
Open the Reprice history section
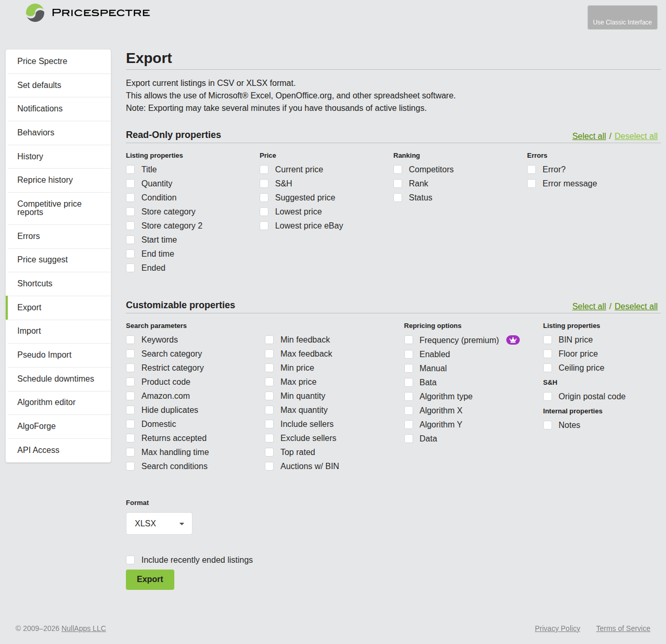pos(45,180)
